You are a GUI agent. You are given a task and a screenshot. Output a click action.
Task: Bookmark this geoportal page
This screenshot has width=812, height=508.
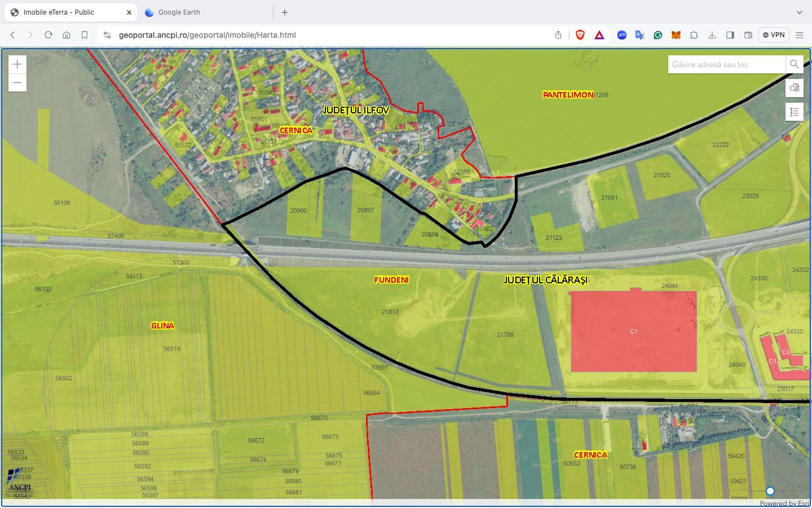click(x=85, y=35)
